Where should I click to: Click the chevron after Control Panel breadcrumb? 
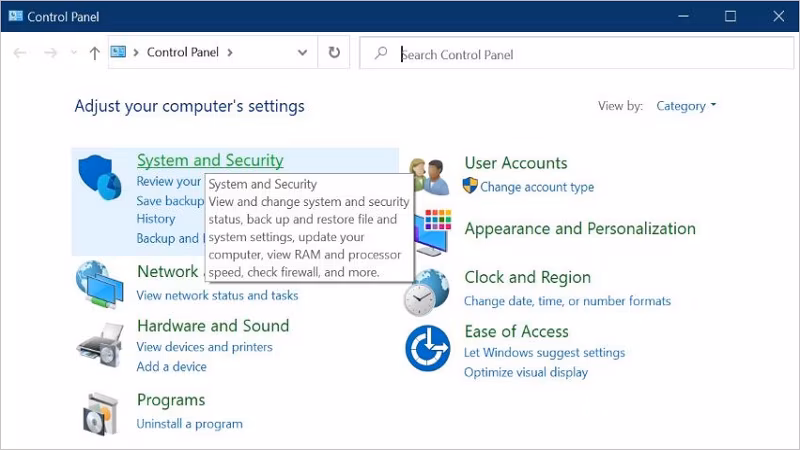tap(229, 53)
